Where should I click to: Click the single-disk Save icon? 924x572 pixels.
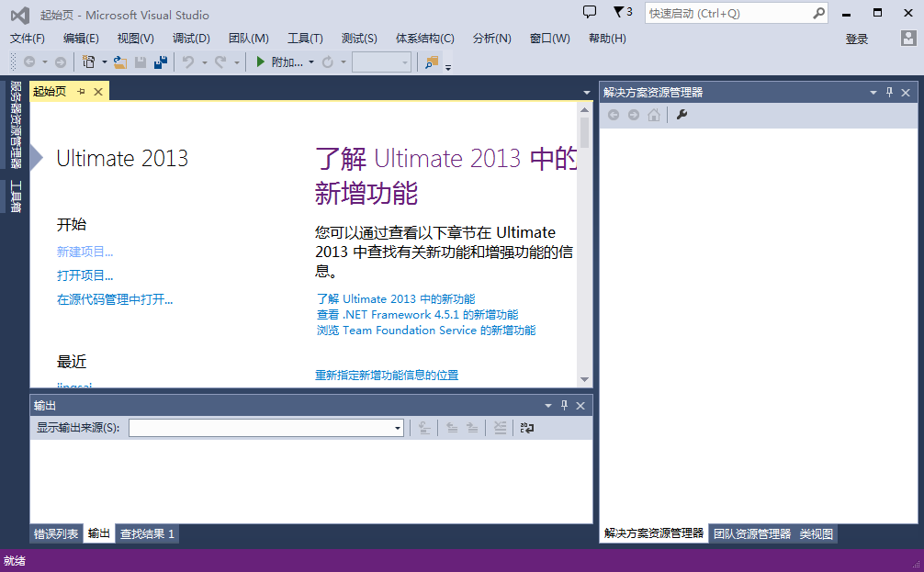click(x=141, y=62)
